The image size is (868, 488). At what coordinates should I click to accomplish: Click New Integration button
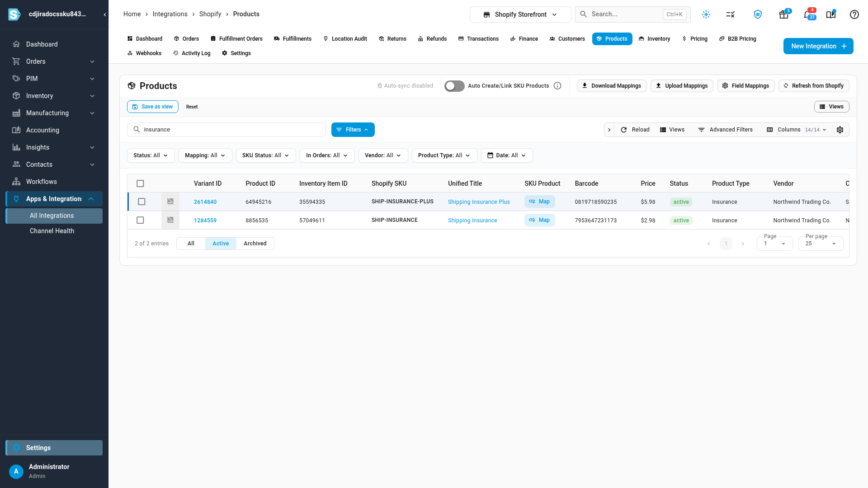click(818, 46)
